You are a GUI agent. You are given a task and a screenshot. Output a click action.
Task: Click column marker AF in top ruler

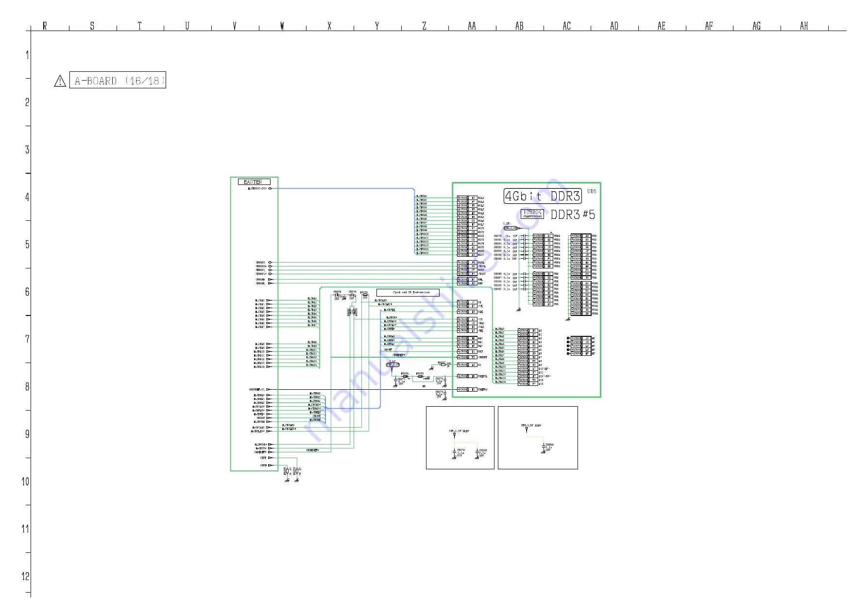(709, 26)
